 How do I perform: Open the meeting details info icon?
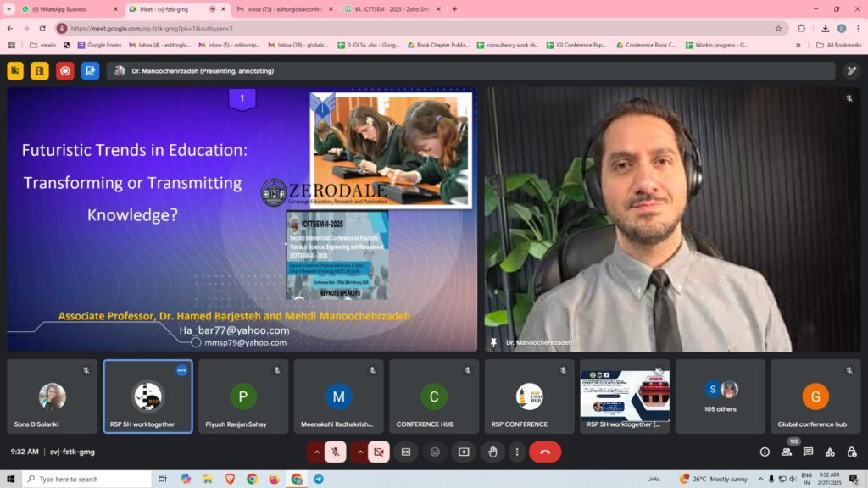(765, 452)
